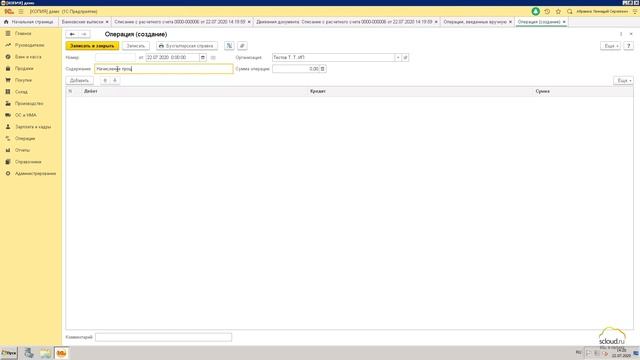Click the date field with 22.07.2020

tap(172, 58)
